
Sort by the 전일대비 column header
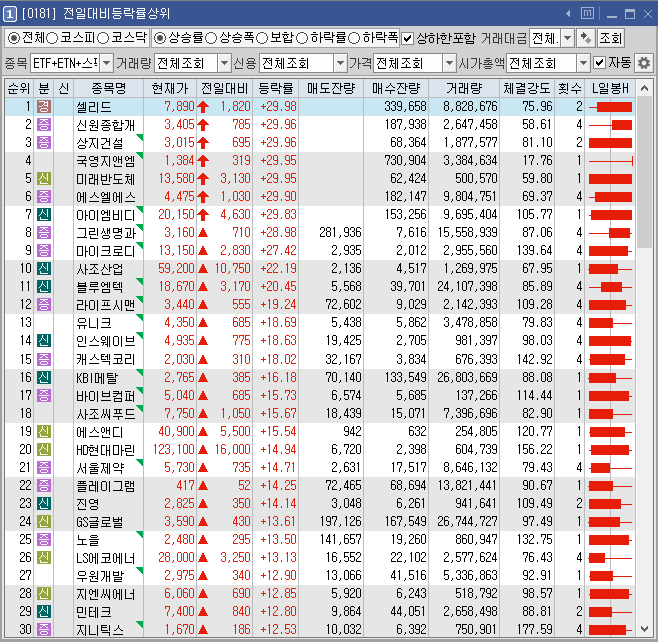click(x=225, y=88)
